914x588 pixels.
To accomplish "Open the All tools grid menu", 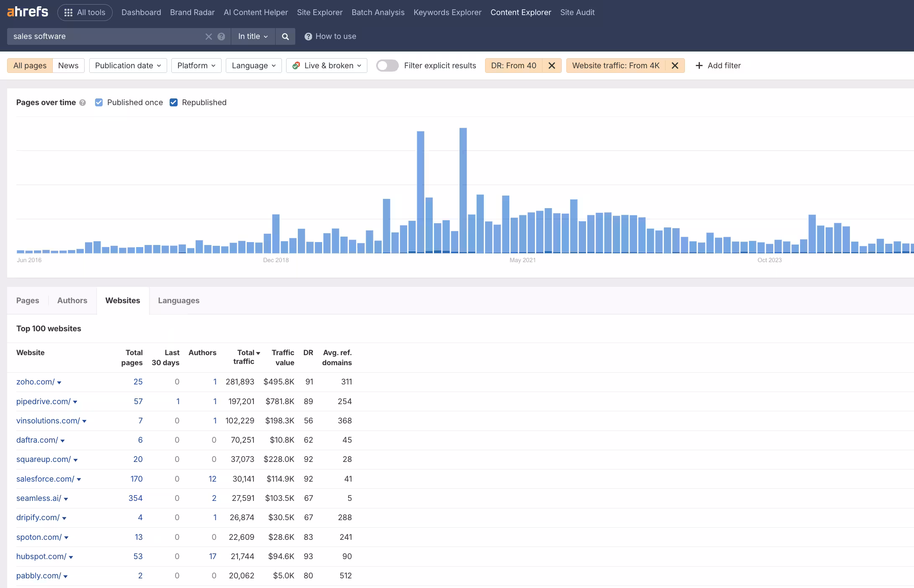I will pyautogui.click(x=85, y=13).
